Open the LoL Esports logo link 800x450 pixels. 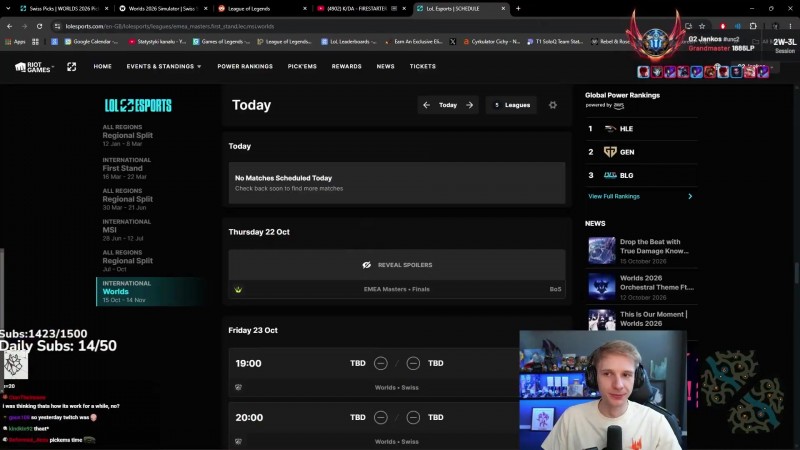point(138,106)
